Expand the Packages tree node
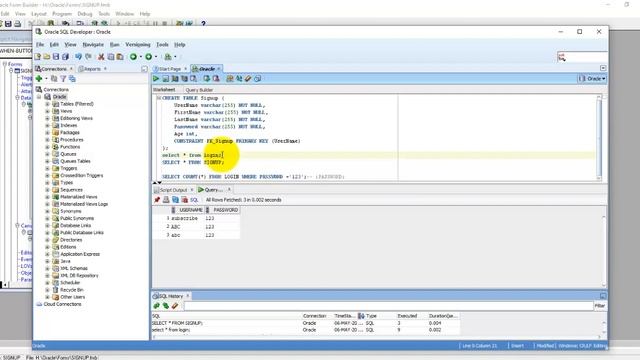Screen dimensions: 640x360 [x=47, y=133]
